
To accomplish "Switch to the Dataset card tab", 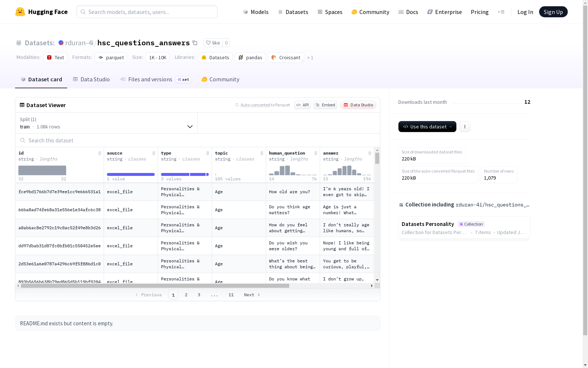I will [41, 79].
